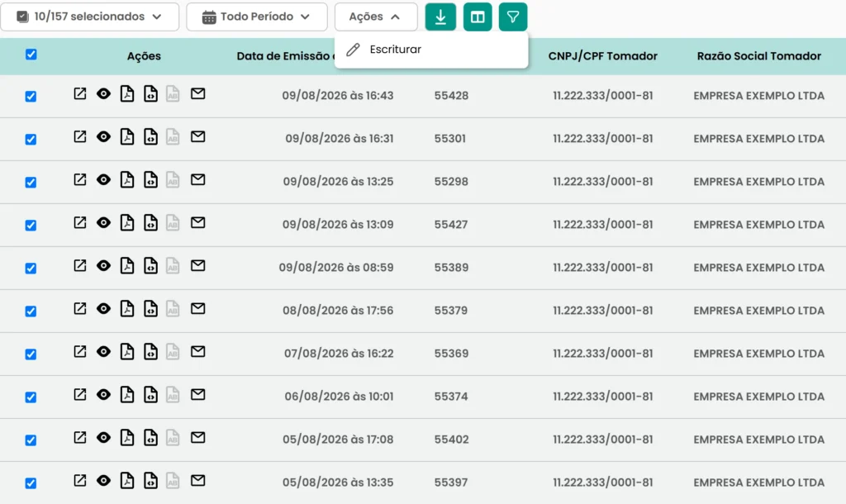This screenshot has width=846, height=504.
Task: Click the Data de Emissão column header
Action: tap(283, 56)
